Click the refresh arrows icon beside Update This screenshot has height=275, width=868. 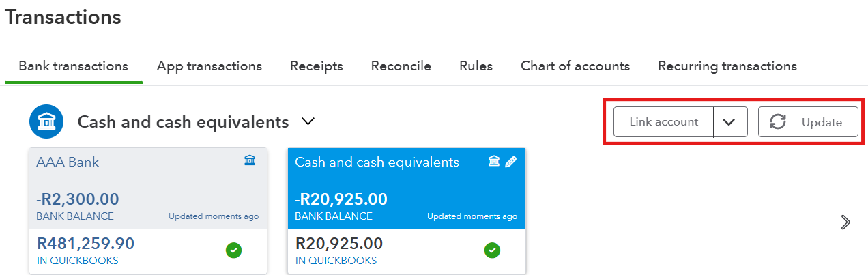tap(778, 122)
